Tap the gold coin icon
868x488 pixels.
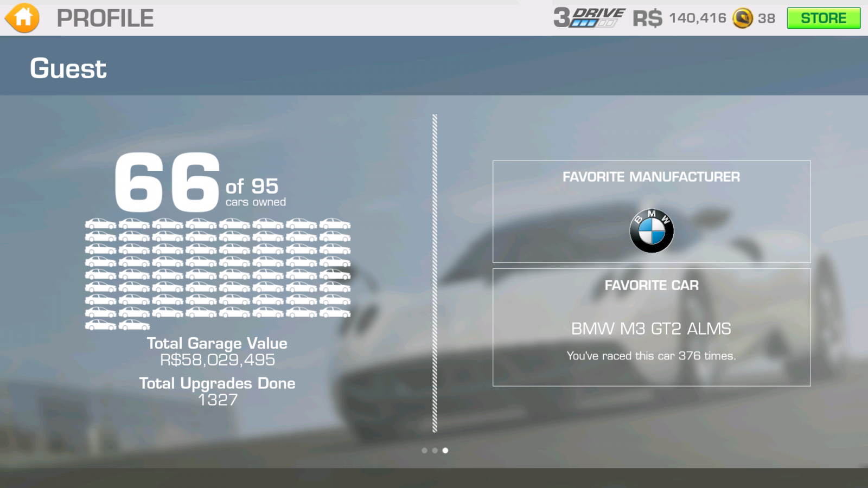tap(743, 18)
